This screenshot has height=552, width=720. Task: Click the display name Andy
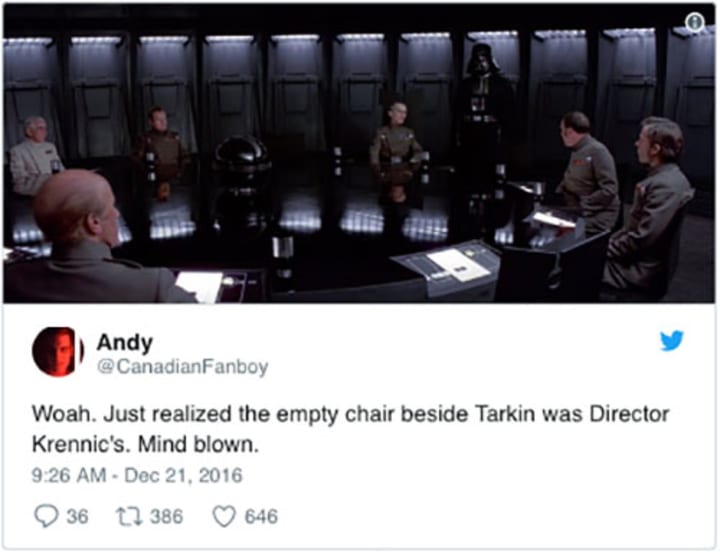(124, 343)
